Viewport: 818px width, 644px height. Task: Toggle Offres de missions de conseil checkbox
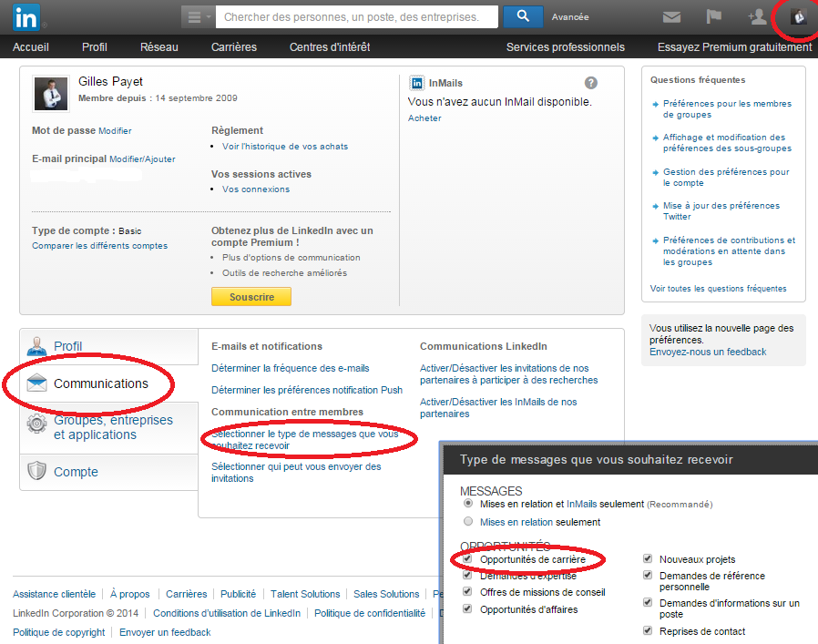pyautogui.click(x=467, y=592)
